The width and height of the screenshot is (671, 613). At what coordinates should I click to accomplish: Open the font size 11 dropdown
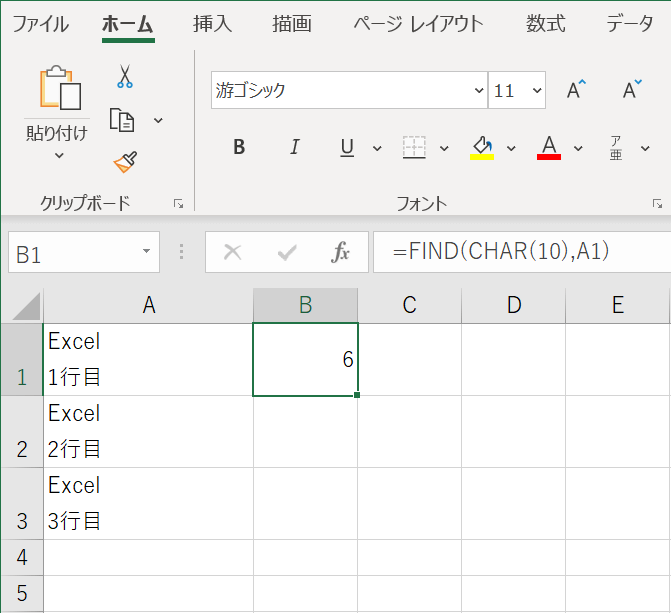pyautogui.click(x=537, y=90)
